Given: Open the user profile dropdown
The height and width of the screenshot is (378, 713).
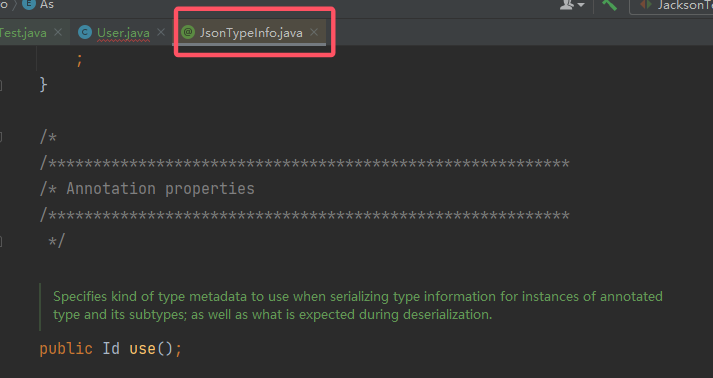Looking at the screenshot, I should 572,5.
